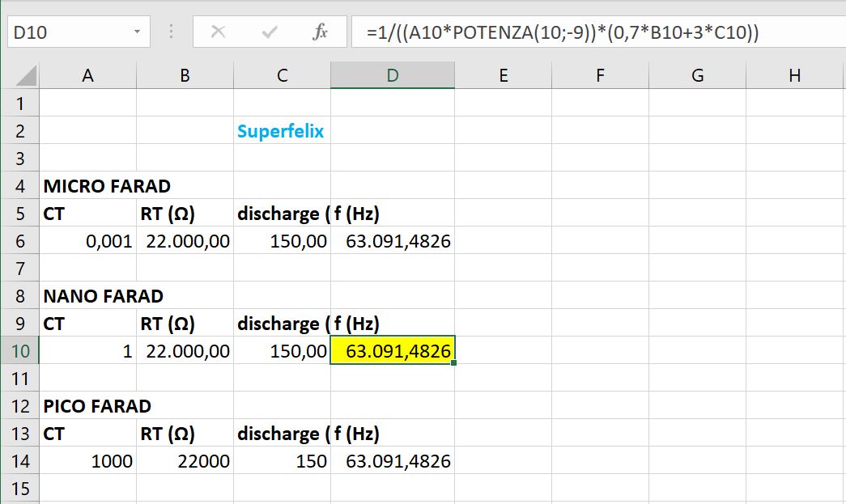Image resolution: width=846 pixels, height=504 pixels.
Task: Click the Insert Function fx icon
Action: (320, 32)
